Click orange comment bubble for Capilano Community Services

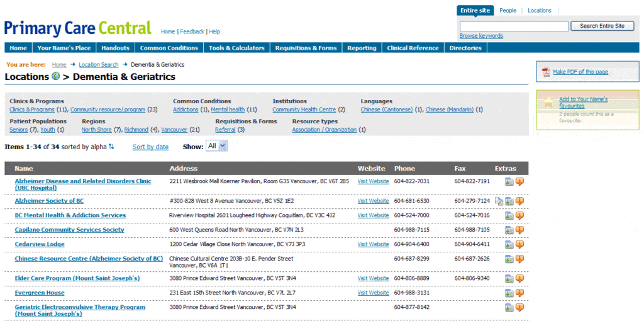519,230
